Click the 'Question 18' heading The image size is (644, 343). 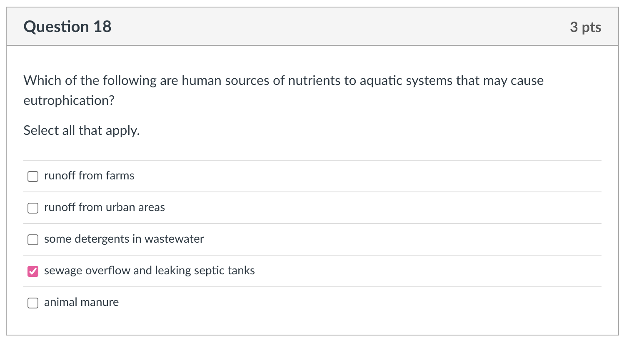click(67, 27)
